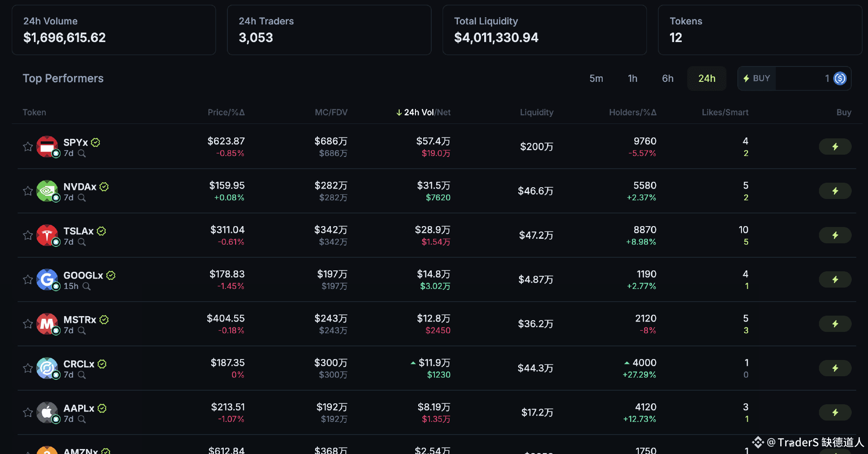Switch timeframe to 5m
868x454 pixels.
click(x=596, y=78)
